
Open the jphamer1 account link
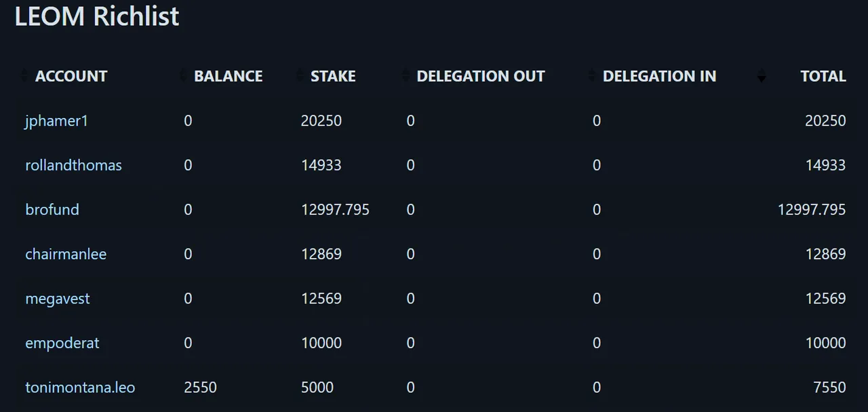(57, 121)
